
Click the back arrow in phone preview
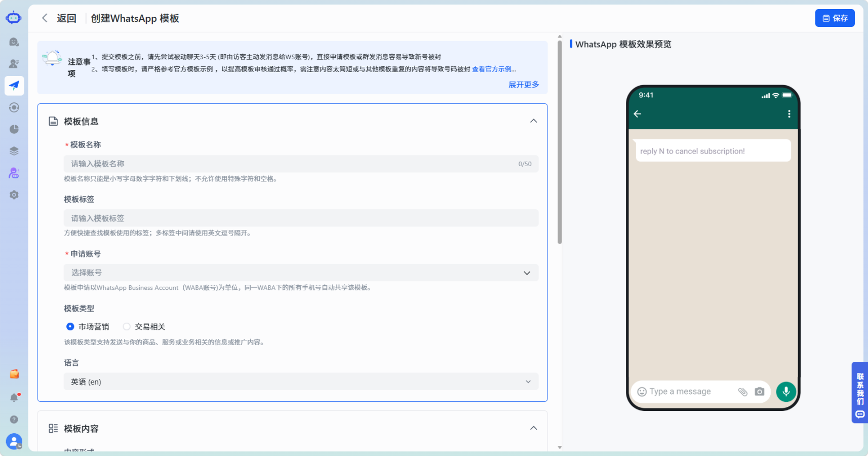[x=638, y=114]
